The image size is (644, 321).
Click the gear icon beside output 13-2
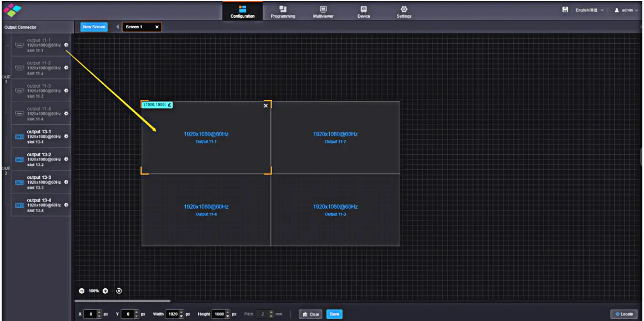[x=67, y=159]
